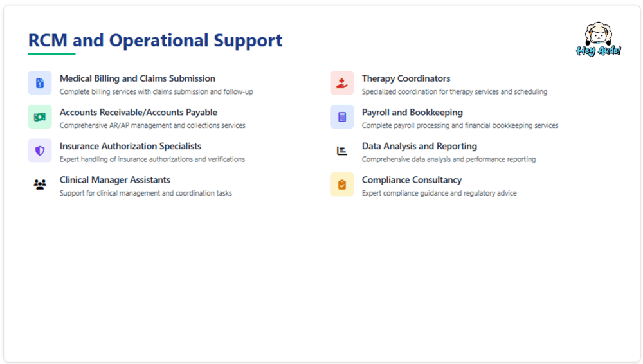Open Data Analysis and Reporting heading
The height and width of the screenshot is (364, 643).
tap(419, 147)
